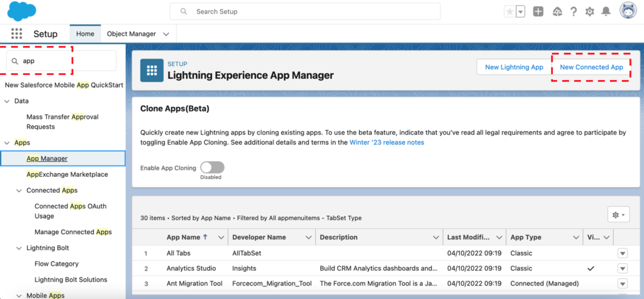Sort by the App Name column header
Viewport: 644px width, 299px height.
click(x=183, y=237)
